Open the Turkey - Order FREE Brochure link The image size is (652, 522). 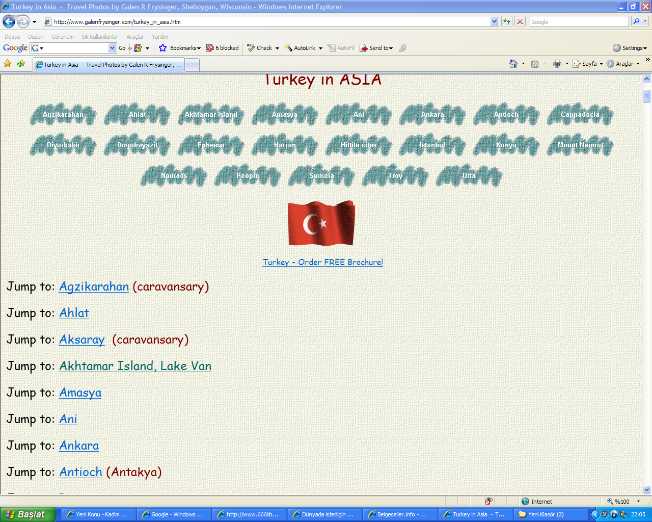(x=323, y=262)
